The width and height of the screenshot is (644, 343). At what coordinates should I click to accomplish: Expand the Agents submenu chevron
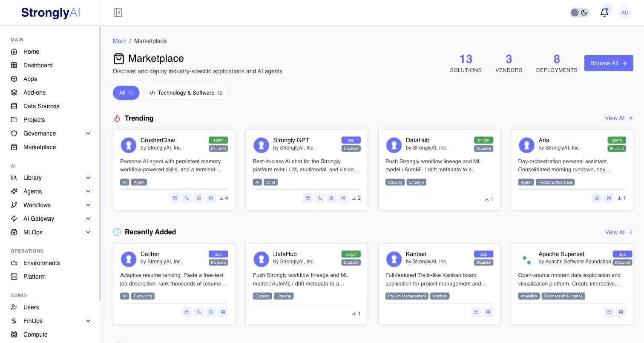[x=88, y=191]
